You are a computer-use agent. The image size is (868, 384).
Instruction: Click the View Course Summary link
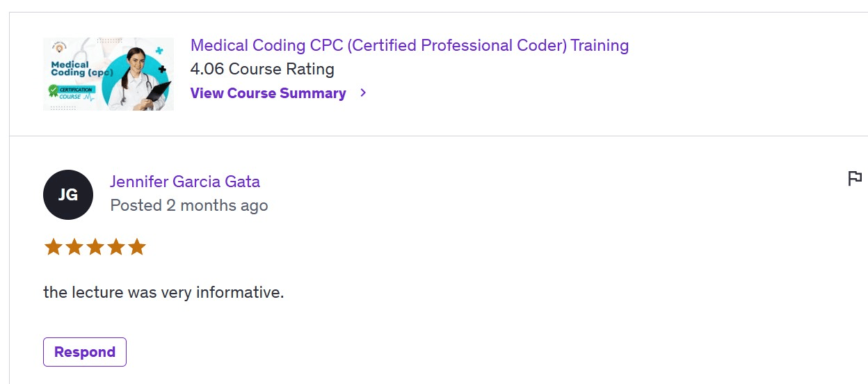(268, 93)
